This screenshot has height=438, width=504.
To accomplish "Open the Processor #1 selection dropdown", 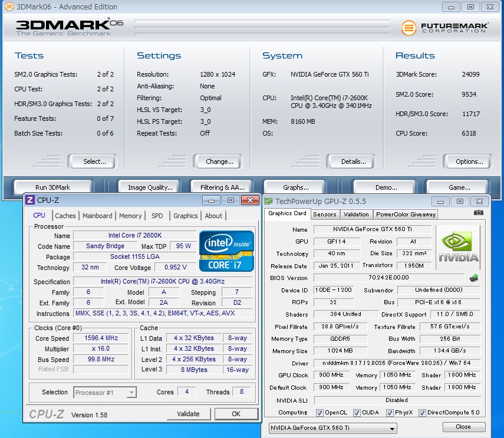I will tap(105, 392).
